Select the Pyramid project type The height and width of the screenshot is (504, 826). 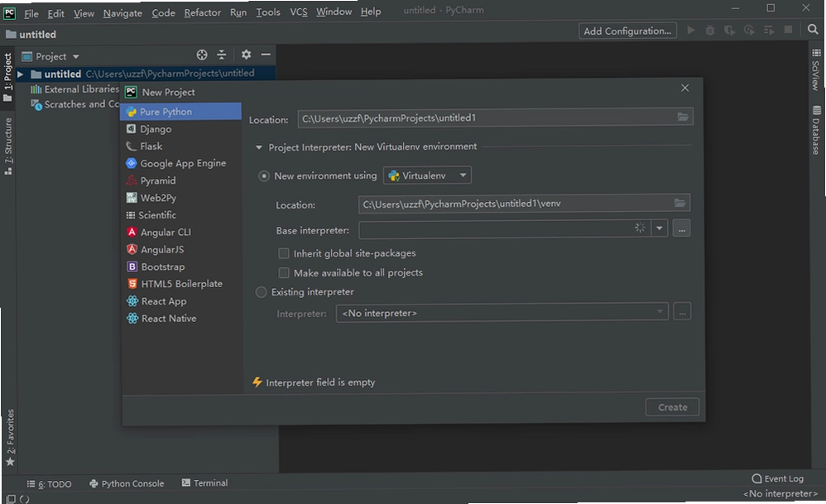click(x=181, y=180)
